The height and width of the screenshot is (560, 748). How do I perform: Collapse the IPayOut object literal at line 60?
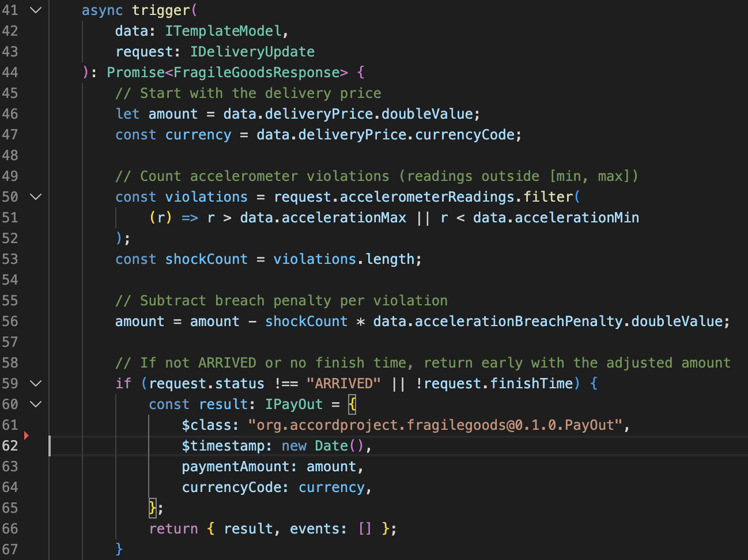pyautogui.click(x=36, y=404)
